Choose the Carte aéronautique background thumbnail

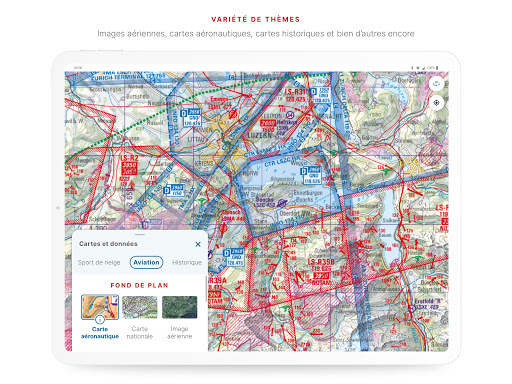coord(100,307)
